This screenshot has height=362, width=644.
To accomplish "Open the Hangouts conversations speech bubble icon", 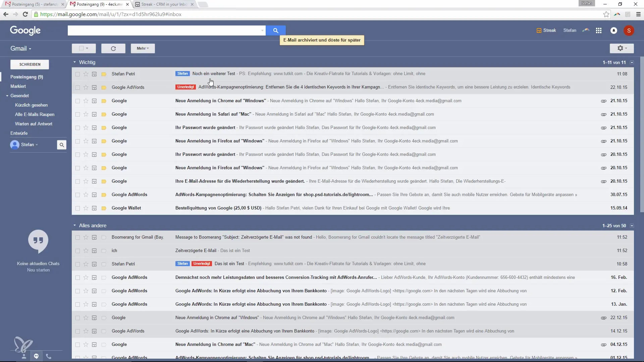I will coord(36,356).
